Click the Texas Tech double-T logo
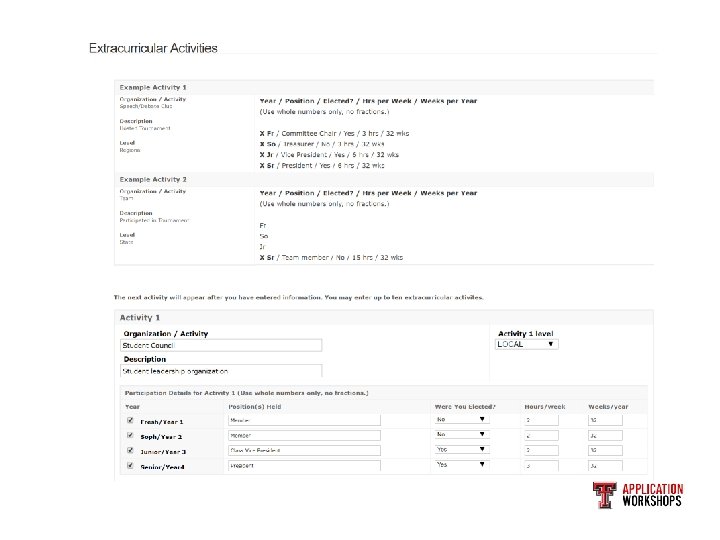This screenshot has width=720, height=540. (604, 495)
